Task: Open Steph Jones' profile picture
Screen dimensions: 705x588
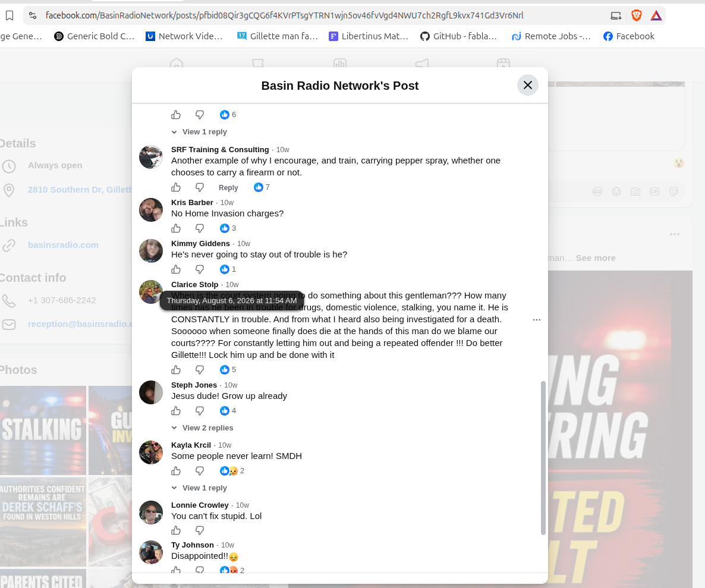Action: (150, 392)
